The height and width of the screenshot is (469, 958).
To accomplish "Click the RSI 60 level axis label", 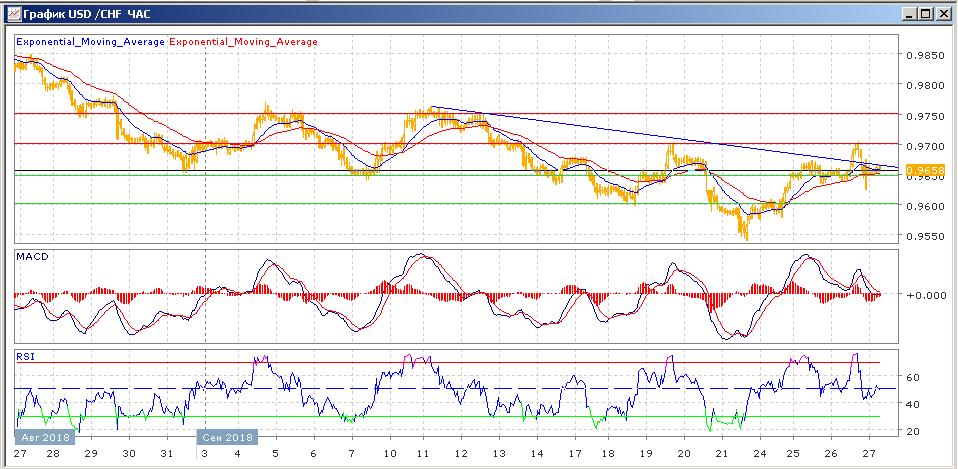I will tap(912, 378).
